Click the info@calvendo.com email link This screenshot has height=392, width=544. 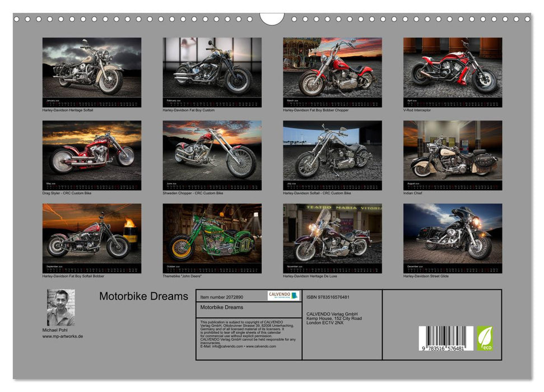(226, 347)
